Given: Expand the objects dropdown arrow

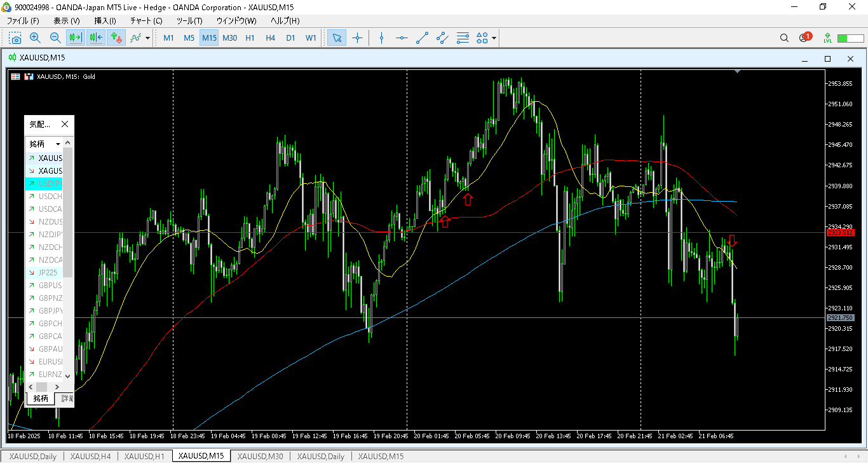Looking at the screenshot, I should (x=494, y=38).
